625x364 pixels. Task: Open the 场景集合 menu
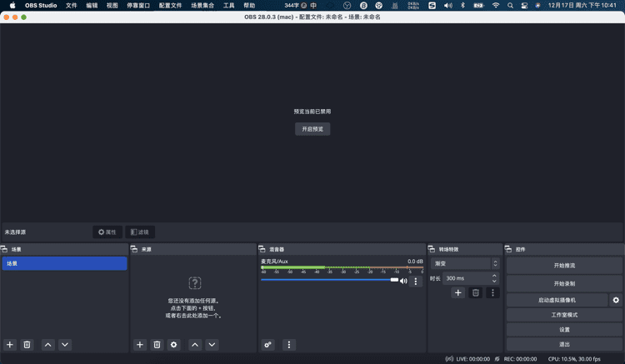pos(202,5)
